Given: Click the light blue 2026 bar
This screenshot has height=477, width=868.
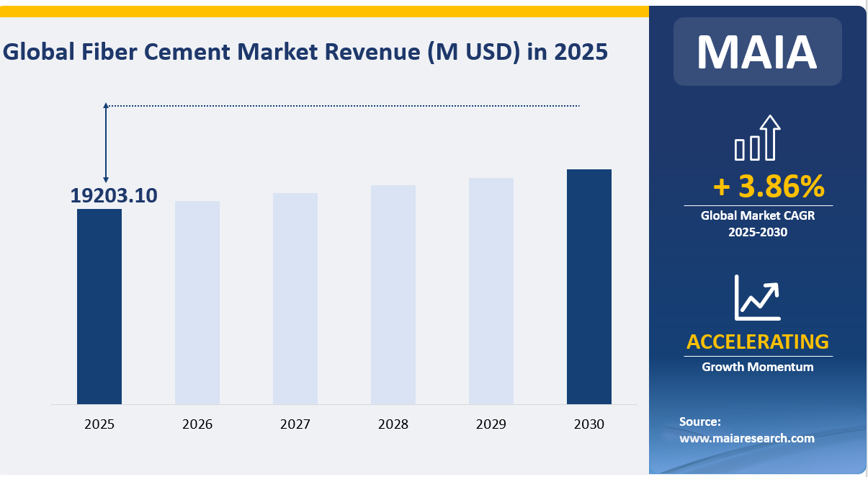Looking at the screenshot, I should pos(197,303).
